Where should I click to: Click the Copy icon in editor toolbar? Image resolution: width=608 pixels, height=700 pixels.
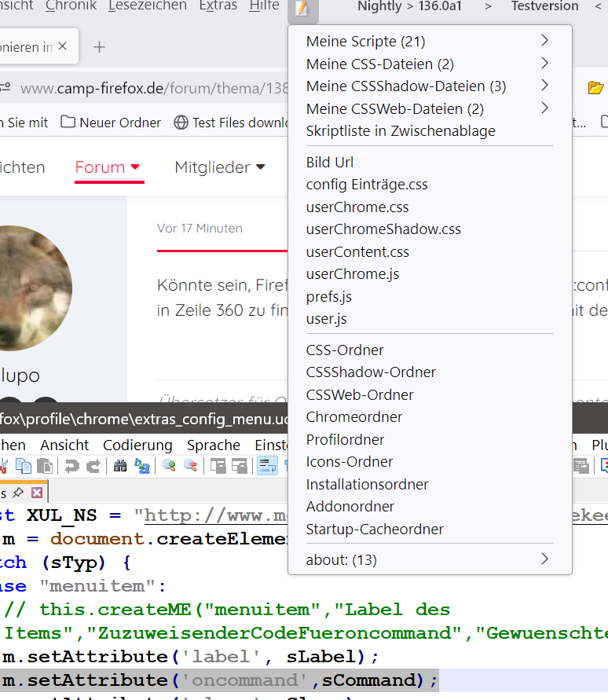(24, 466)
